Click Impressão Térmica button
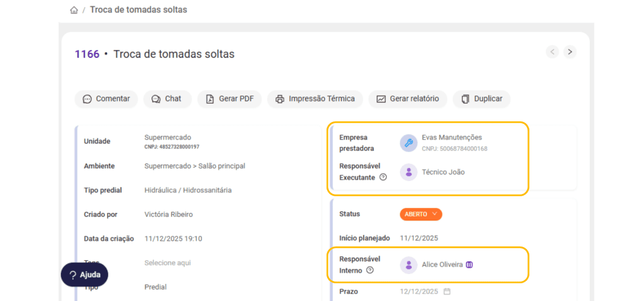This screenshot has width=644, height=301. pos(315,99)
